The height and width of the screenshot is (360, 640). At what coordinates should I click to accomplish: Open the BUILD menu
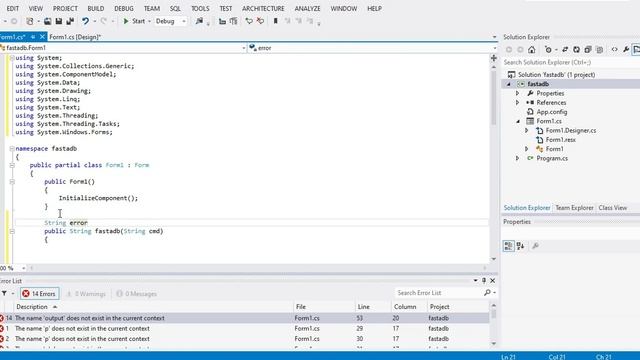[96, 9]
